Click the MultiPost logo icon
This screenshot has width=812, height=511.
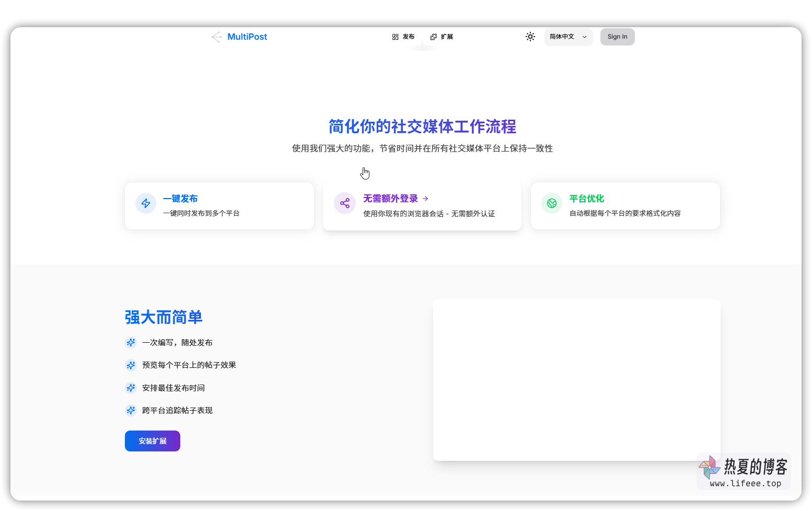216,37
